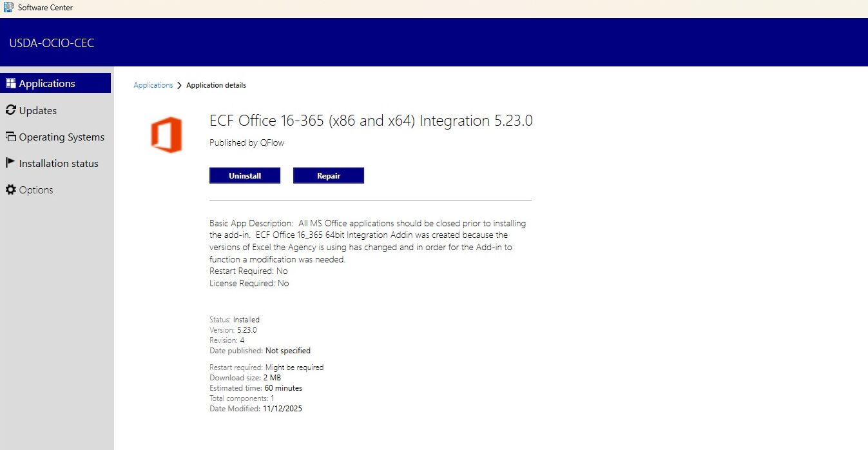Click the Version: 5.23.0 line
This screenshot has width=868, height=450.
[233, 330]
